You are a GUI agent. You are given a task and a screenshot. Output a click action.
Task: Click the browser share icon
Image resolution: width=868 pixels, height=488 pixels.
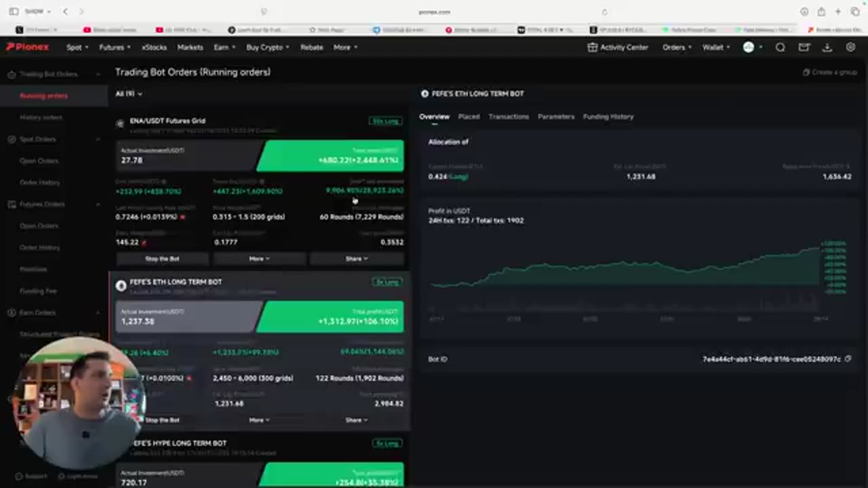coord(821,12)
